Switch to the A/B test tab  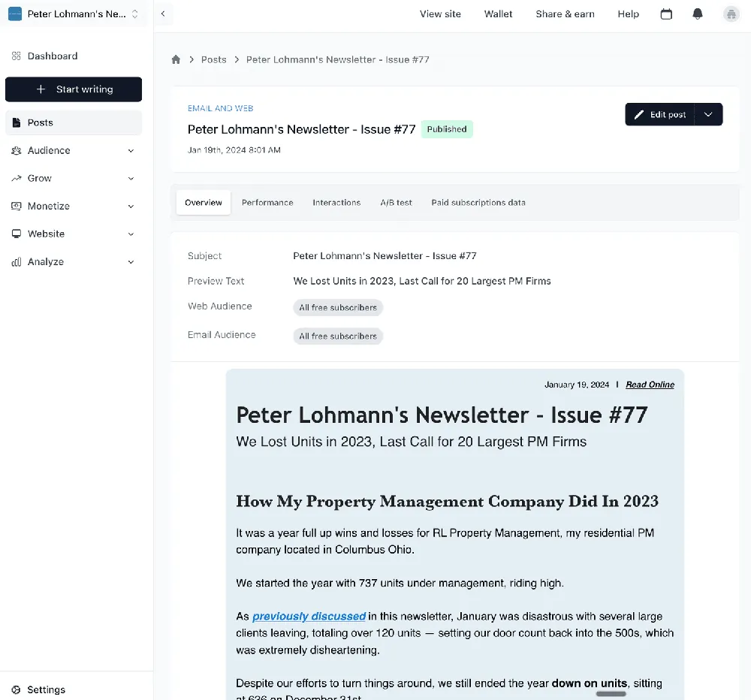tap(396, 203)
